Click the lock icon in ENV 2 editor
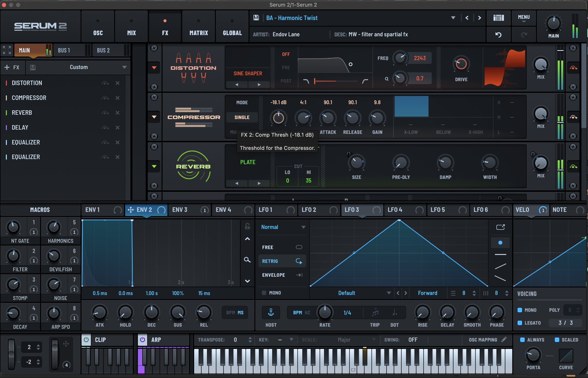The height and width of the screenshot is (378, 588). coord(247,226)
